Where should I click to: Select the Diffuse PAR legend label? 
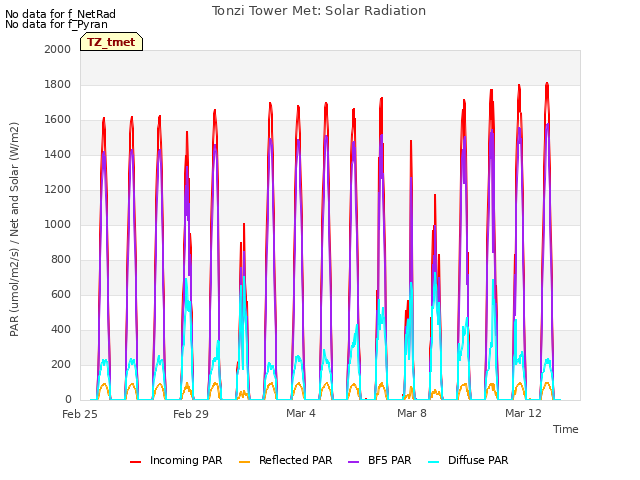[x=478, y=460]
